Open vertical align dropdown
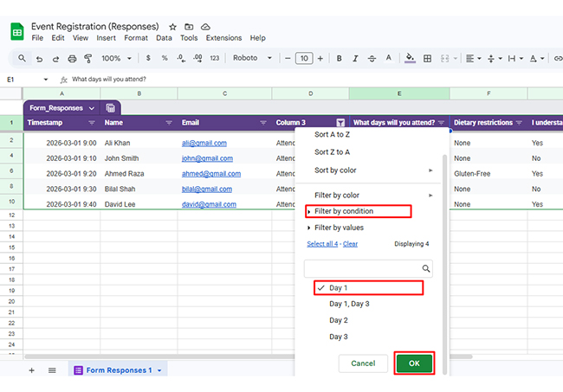Screen dimensions: 563x392 click(495, 59)
